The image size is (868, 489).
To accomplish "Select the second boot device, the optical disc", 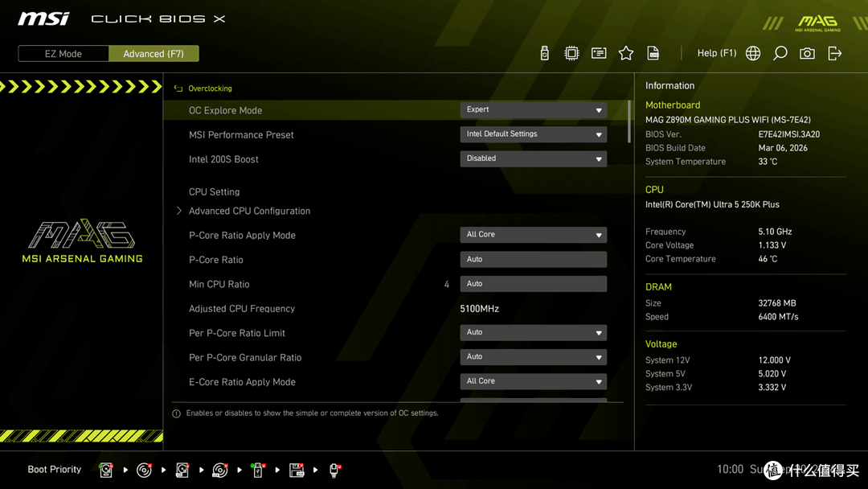I will (144, 471).
